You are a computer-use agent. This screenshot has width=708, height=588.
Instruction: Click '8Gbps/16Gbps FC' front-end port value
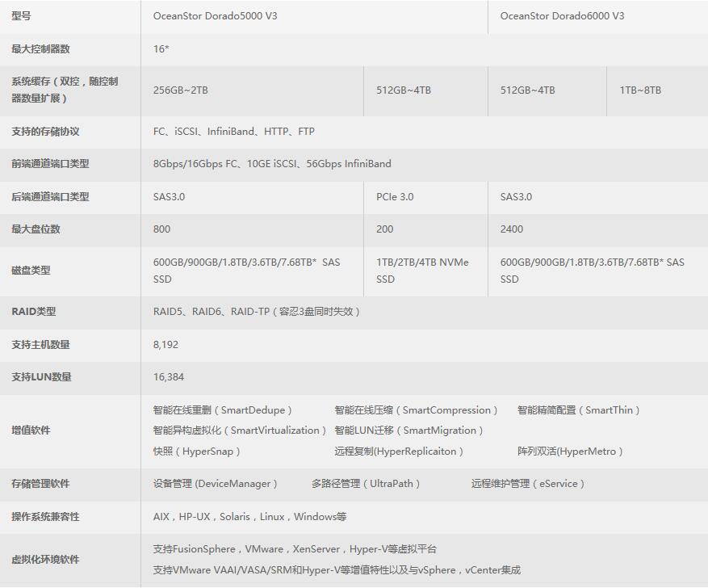(x=195, y=163)
